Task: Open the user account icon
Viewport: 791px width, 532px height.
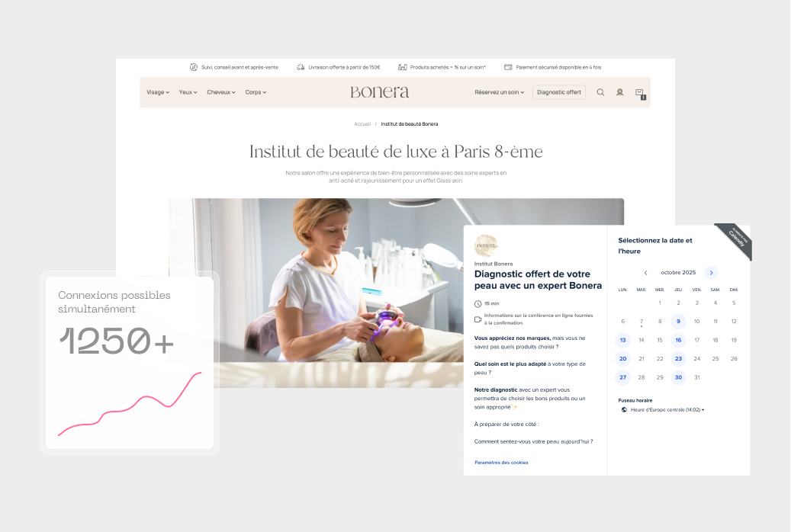Action: click(x=619, y=92)
